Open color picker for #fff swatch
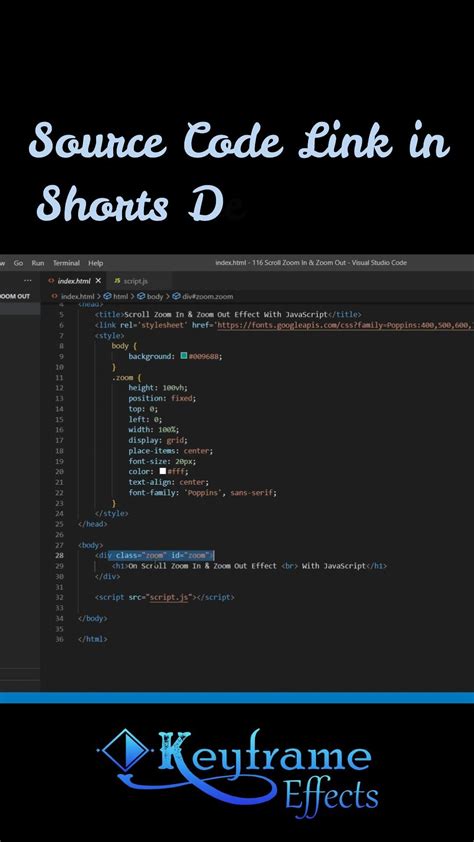Screen dimensions: 474x842 point(163,471)
